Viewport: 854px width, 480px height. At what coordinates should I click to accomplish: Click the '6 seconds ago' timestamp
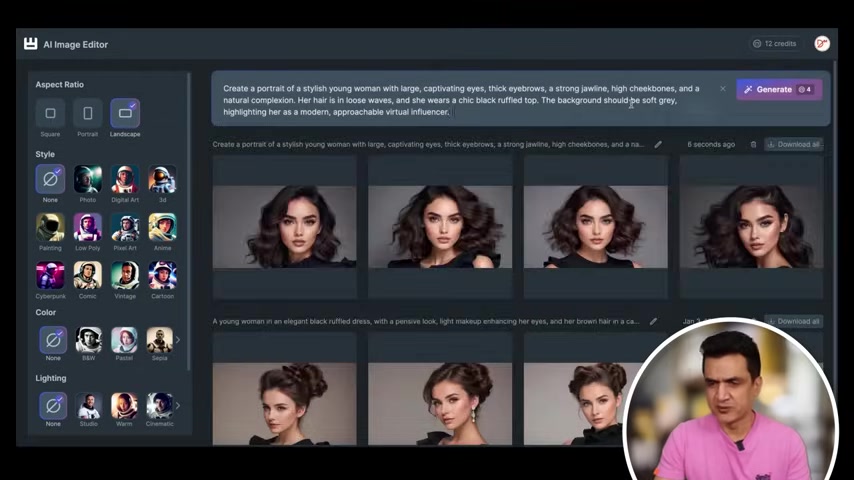tap(711, 144)
